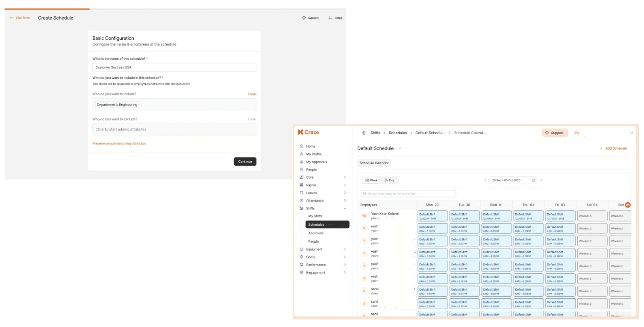Image resolution: width=644 pixels, height=327 pixels.
Task: Click the Continue button
Action: click(245, 162)
